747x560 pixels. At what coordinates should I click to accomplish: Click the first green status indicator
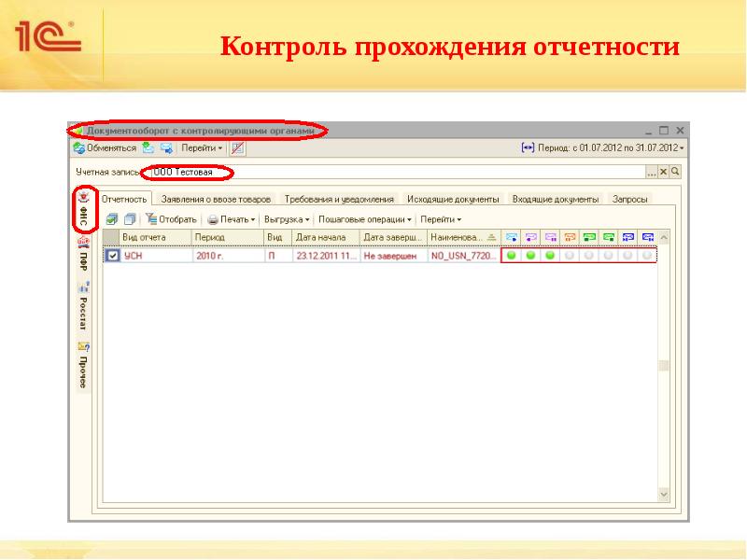(511, 255)
